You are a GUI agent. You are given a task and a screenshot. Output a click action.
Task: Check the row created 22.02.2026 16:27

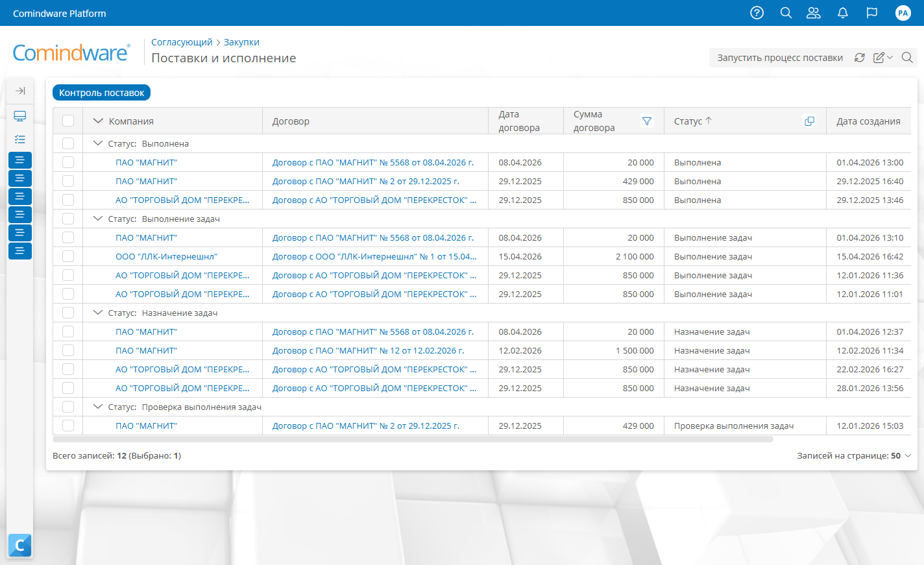(68, 369)
